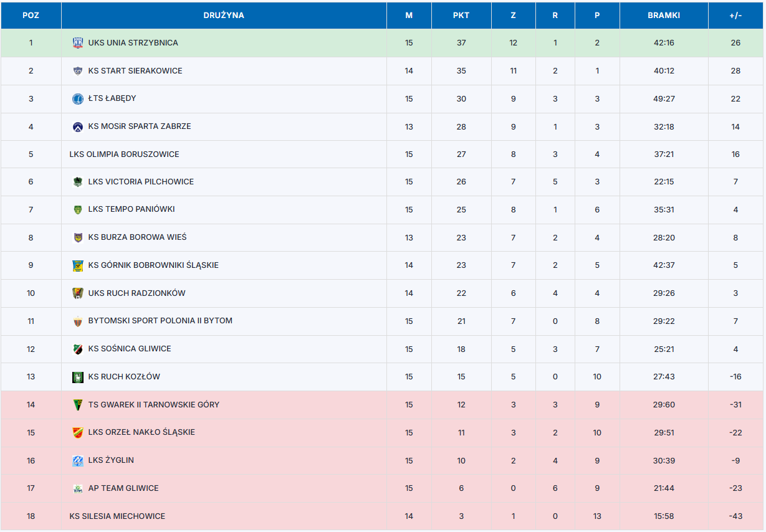The width and height of the screenshot is (766, 532).
Task: Open LKS Olimpia Boruszowice team page
Action: pyautogui.click(x=124, y=154)
